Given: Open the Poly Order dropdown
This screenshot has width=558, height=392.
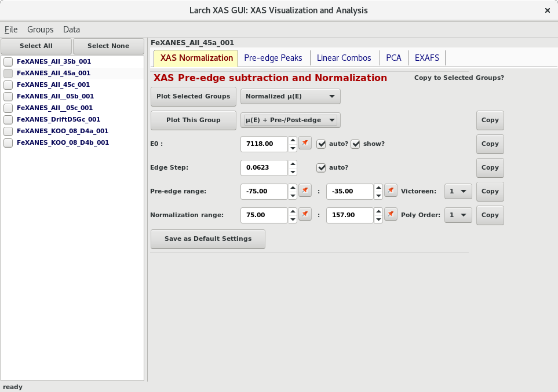Looking at the screenshot, I should pyautogui.click(x=458, y=215).
